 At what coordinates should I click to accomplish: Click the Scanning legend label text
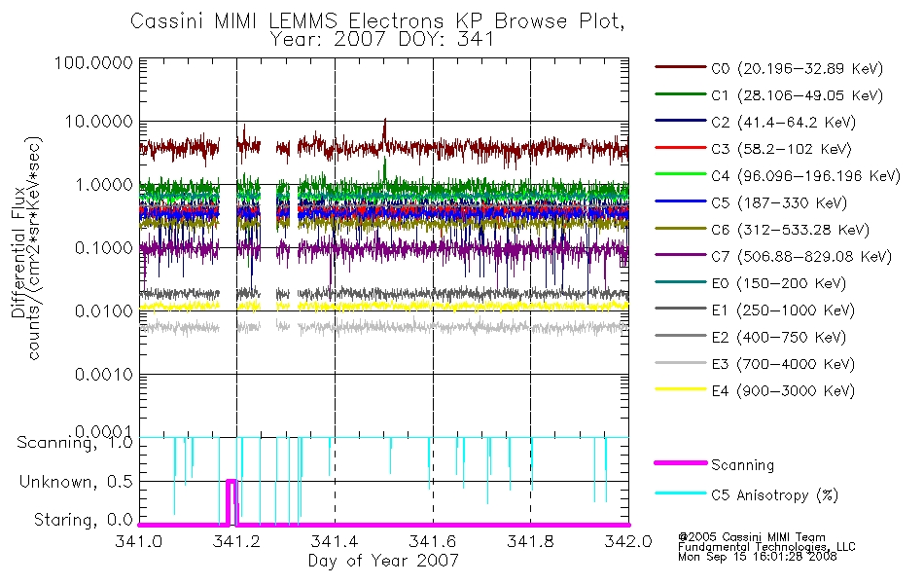[x=742, y=465]
